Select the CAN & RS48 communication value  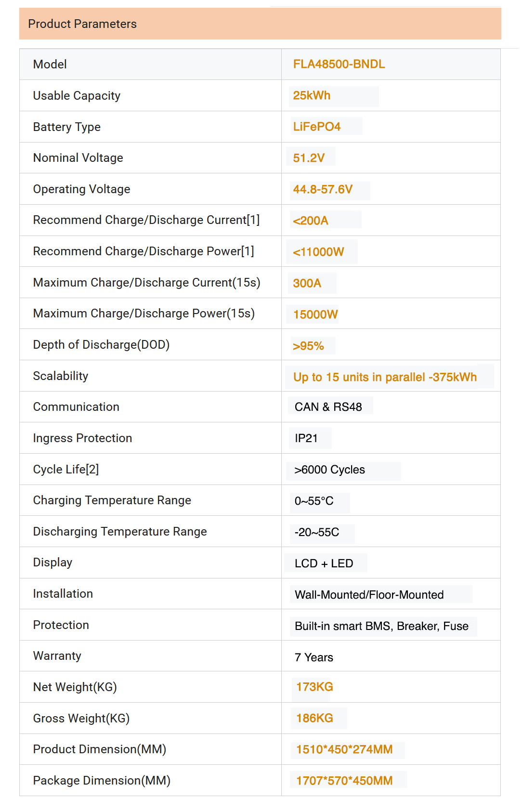click(x=328, y=407)
